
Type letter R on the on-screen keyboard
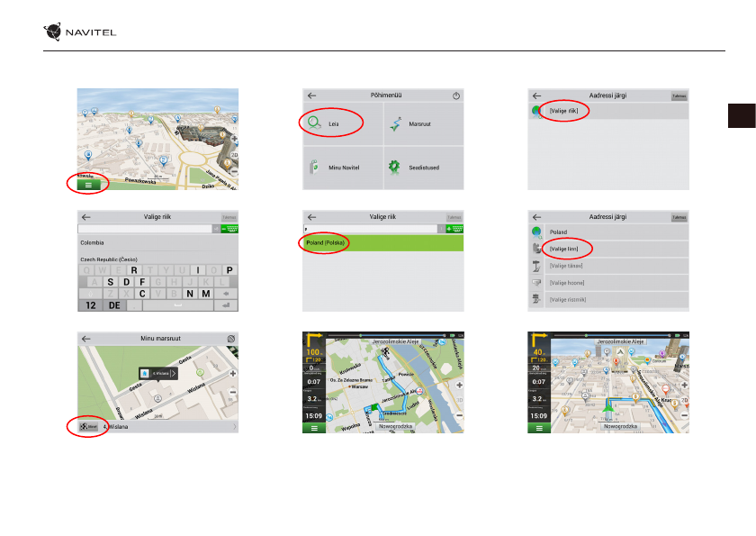click(134, 269)
